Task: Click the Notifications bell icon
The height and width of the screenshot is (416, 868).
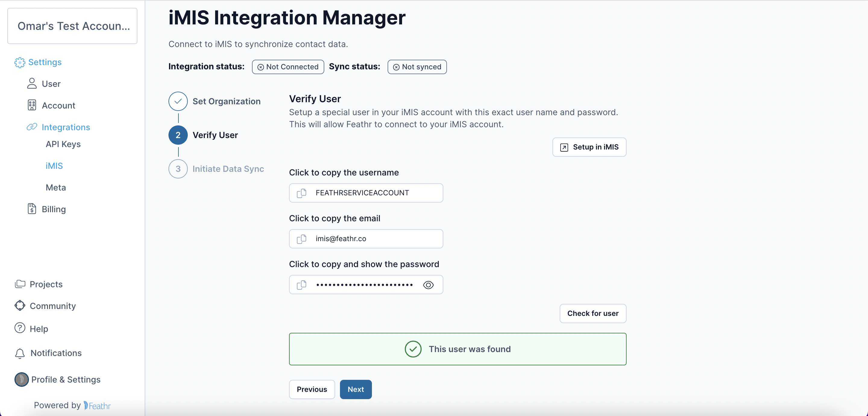Action: [x=20, y=353]
